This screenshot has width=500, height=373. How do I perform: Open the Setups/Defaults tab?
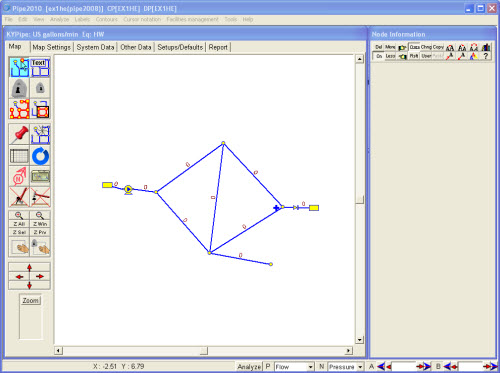point(180,47)
